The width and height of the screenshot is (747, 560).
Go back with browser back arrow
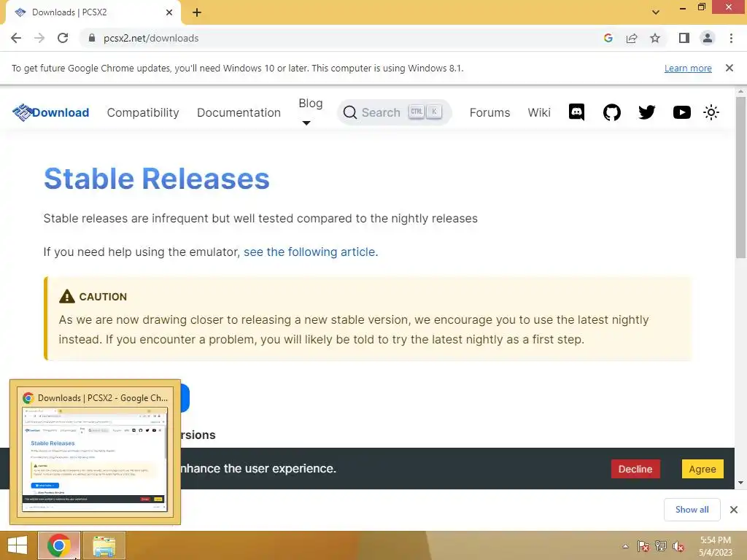[16, 38]
